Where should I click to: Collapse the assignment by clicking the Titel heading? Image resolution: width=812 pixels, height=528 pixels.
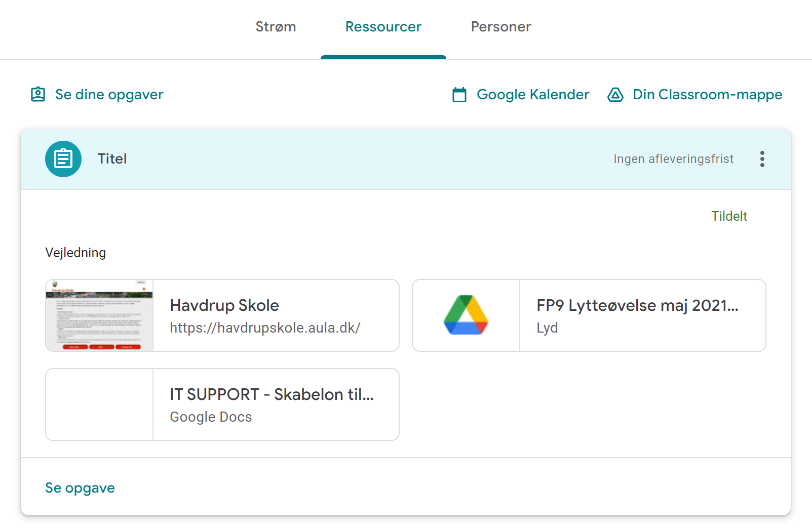click(112, 159)
